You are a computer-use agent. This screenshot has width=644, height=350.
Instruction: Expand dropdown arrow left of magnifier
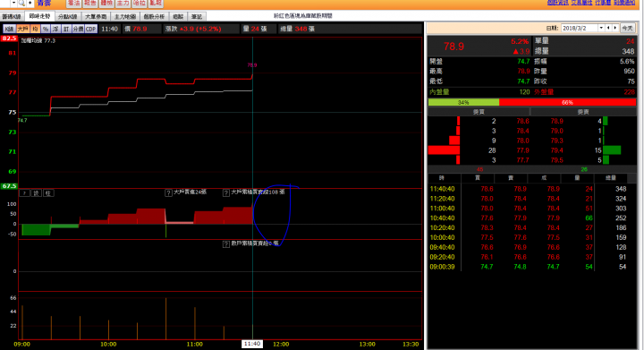13,4
